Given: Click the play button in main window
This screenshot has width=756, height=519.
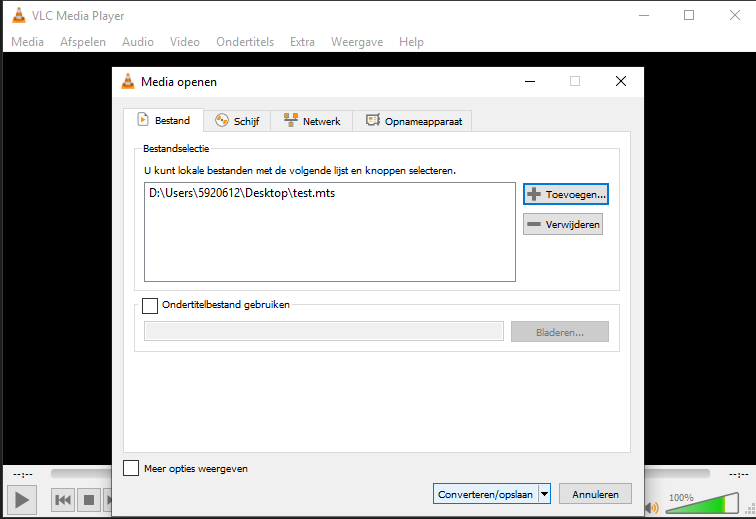Looking at the screenshot, I should click(x=22, y=500).
